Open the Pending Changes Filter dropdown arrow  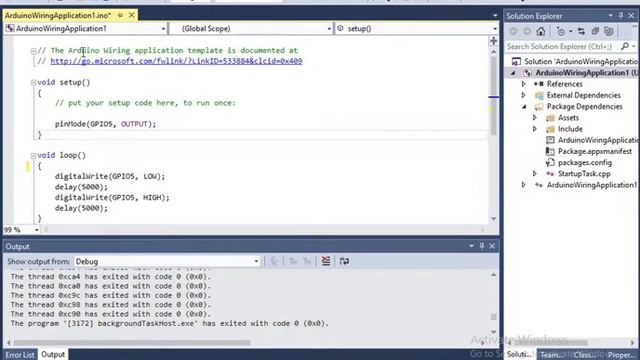click(x=570, y=31)
